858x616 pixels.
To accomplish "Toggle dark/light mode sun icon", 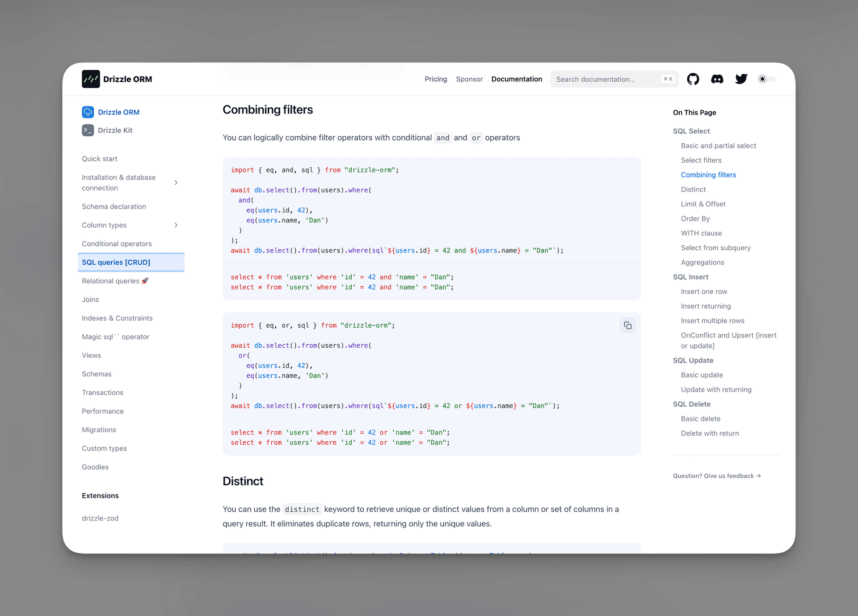I will tap(763, 79).
